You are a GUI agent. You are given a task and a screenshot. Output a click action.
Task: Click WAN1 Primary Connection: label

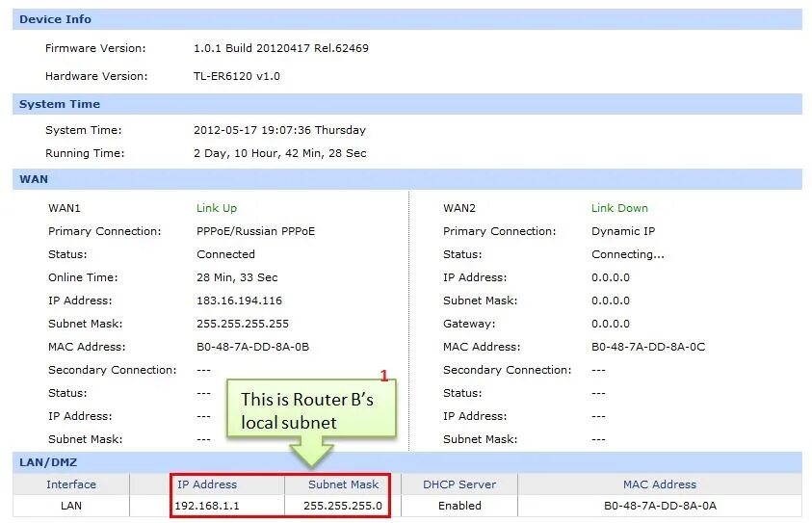click(104, 231)
